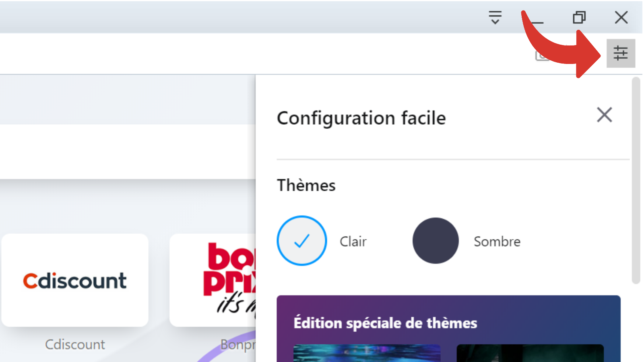Viewport: 644px width, 362px height.
Task: Open the Cdiscount speed dial tile
Action: coord(75,280)
